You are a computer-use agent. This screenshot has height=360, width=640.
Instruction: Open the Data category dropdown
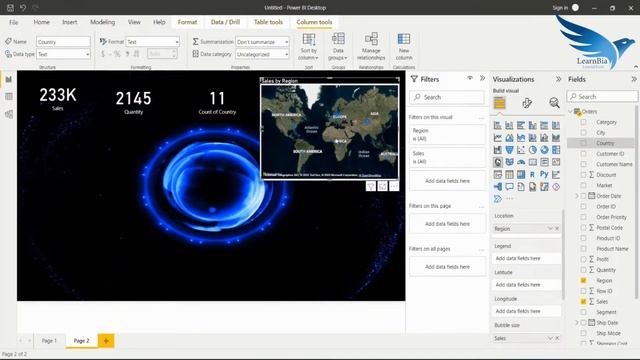coord(262,54)
